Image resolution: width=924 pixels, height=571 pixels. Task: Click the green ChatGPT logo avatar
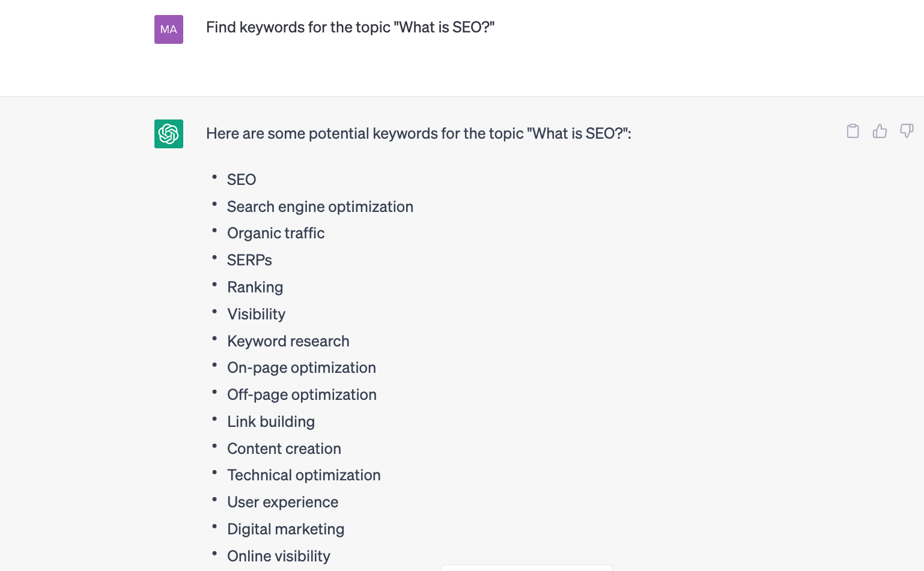click(x=169, y=134)
